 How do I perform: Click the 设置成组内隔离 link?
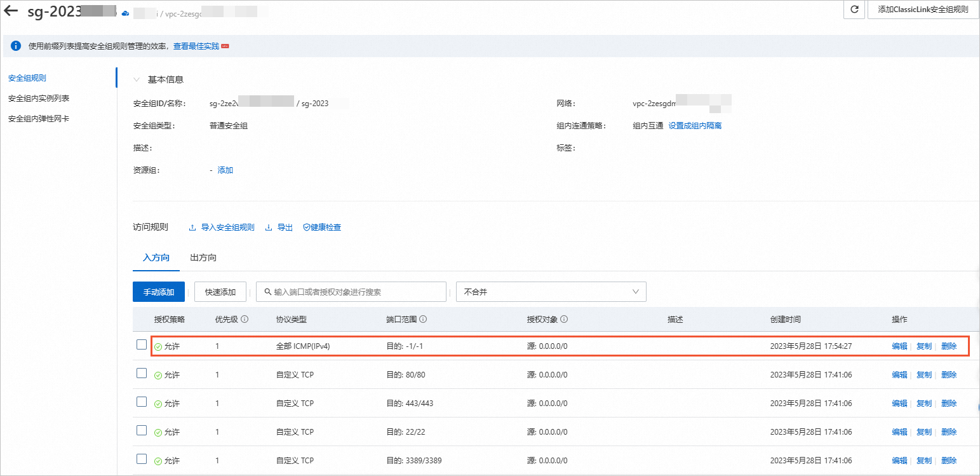[x=695, y=126]
